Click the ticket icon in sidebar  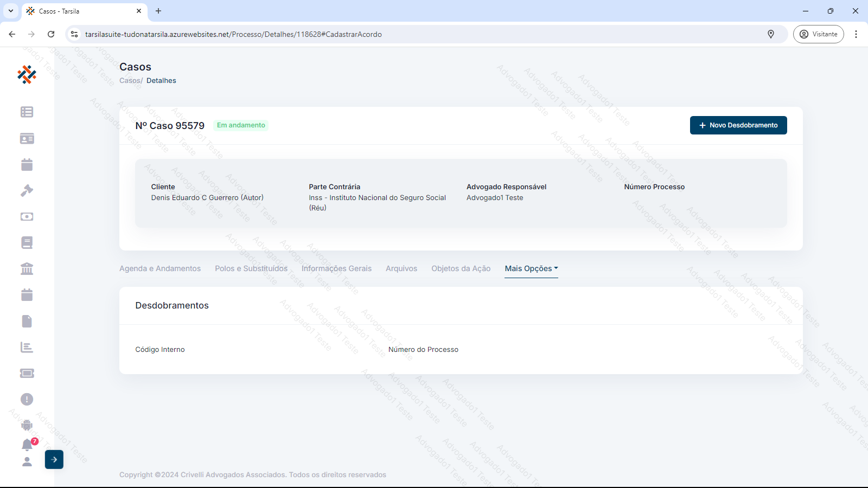click(27, 374)
